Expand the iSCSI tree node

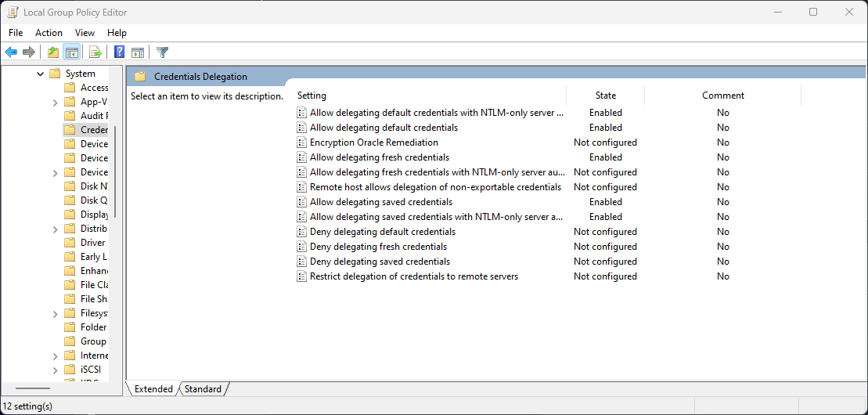56,370
